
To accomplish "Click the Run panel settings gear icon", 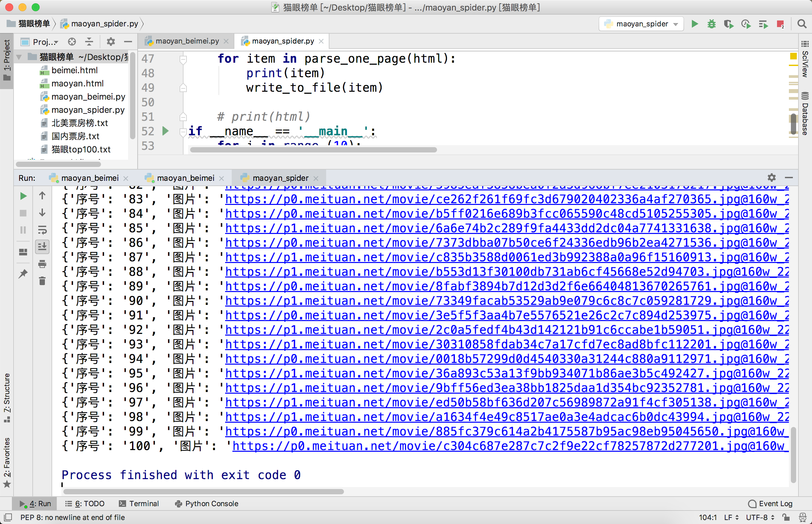I will coord(771,177).
